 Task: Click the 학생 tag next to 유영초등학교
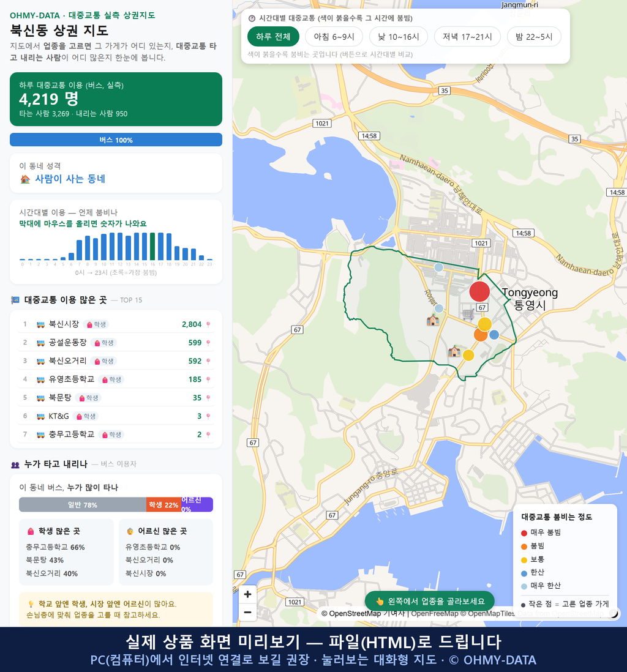(111, 379)
